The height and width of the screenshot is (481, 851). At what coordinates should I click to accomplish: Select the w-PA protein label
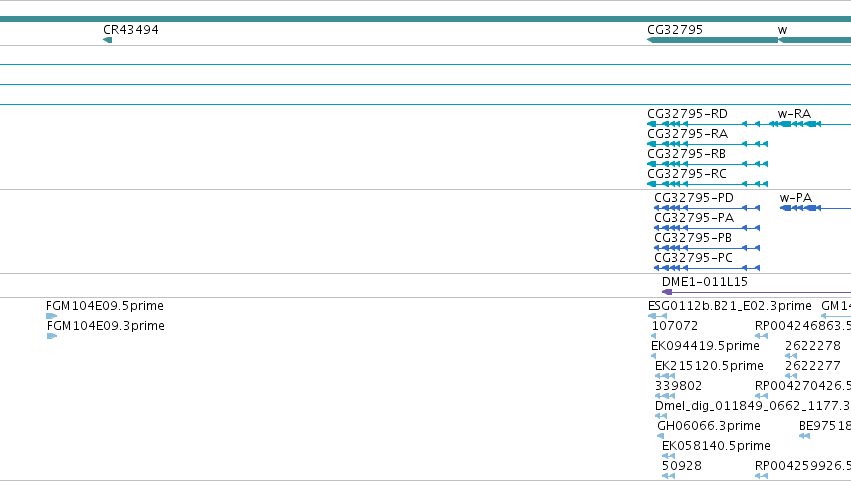(x=796, y=198)
